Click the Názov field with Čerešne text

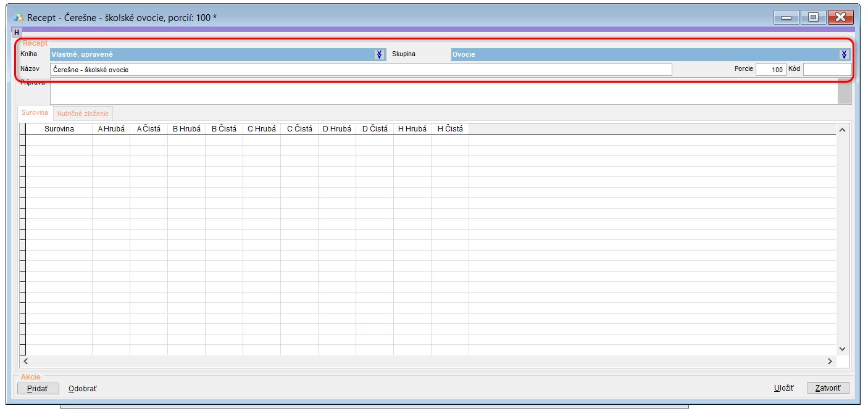(x=361, y=70)
